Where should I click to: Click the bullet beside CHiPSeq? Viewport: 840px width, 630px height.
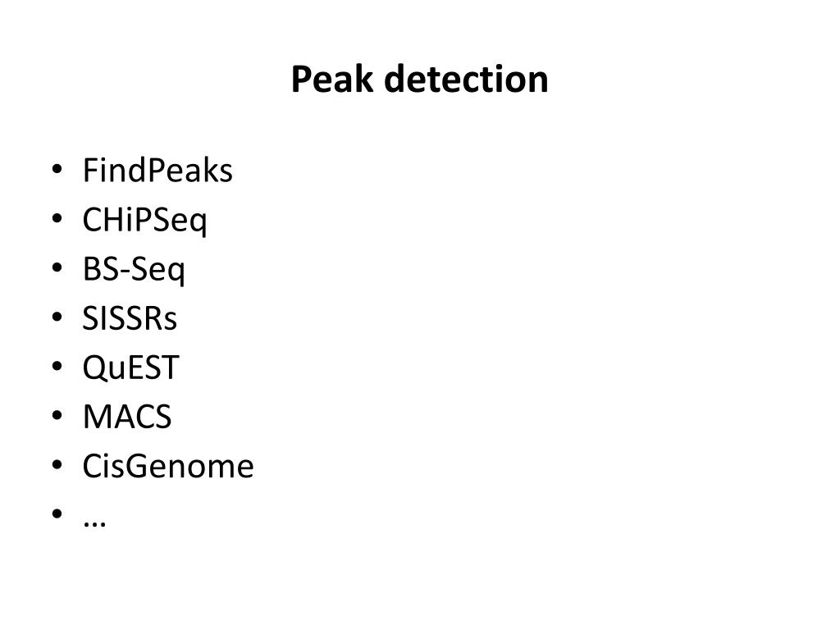pos(57,218)
